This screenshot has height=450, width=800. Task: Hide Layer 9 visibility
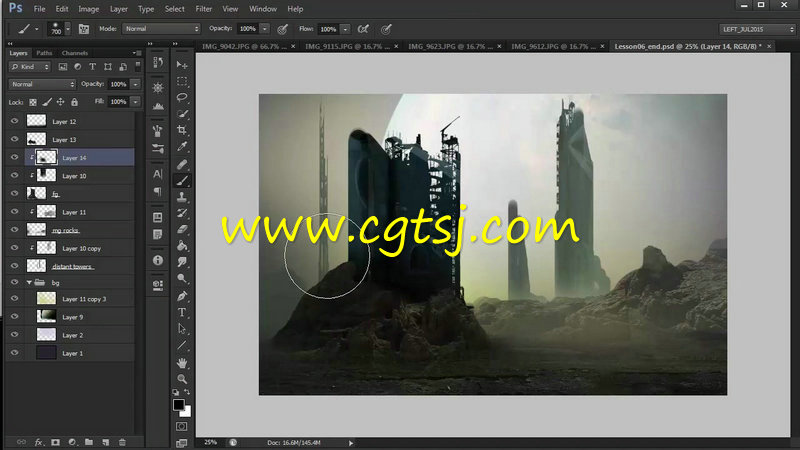pyautogui.click(x=14, y=317)
